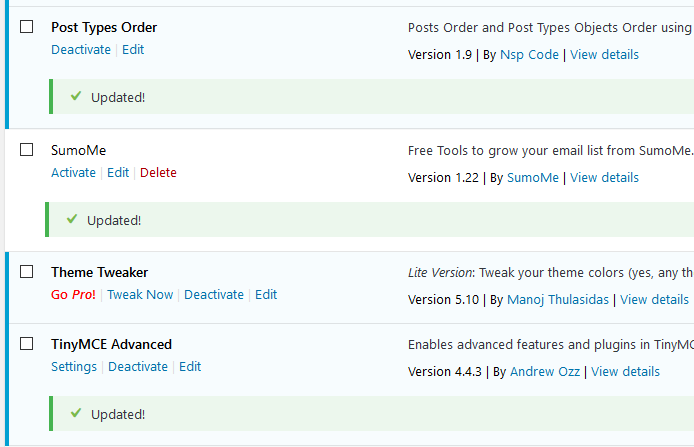Open Tweak Now for Theme Tweaker
Image resolution: width=694 pixels, height=447 pixels.
tap(140, 295)
